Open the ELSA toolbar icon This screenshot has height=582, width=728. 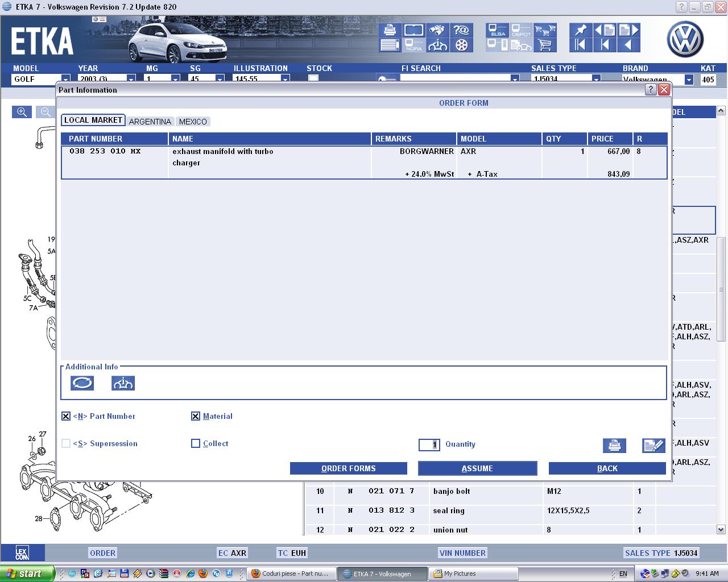498,30
